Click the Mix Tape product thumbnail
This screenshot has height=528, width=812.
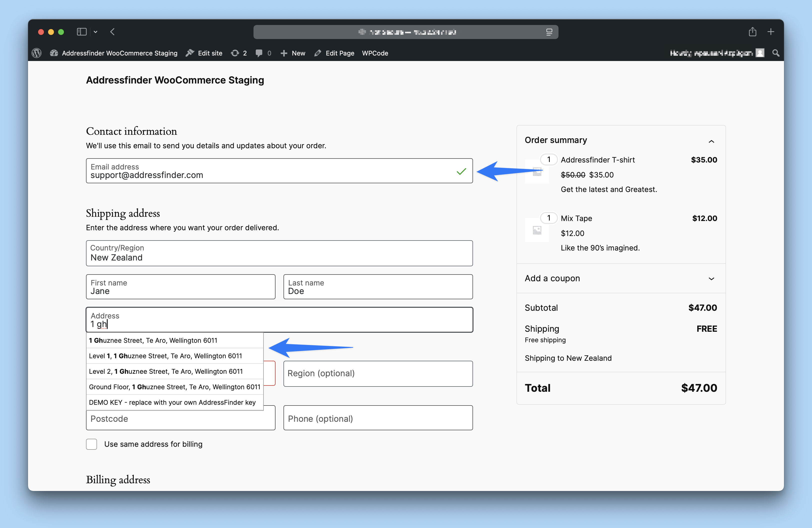click(537, 230)
